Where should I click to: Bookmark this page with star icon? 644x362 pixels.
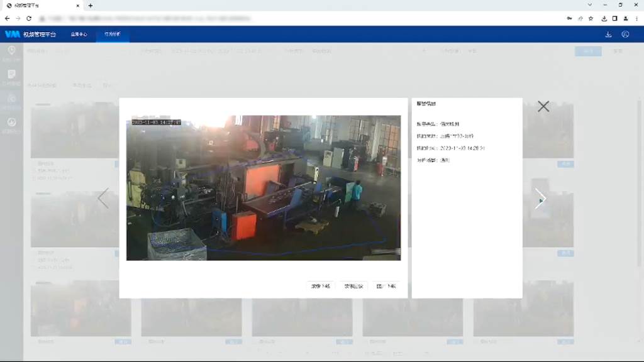click(591, 18)
